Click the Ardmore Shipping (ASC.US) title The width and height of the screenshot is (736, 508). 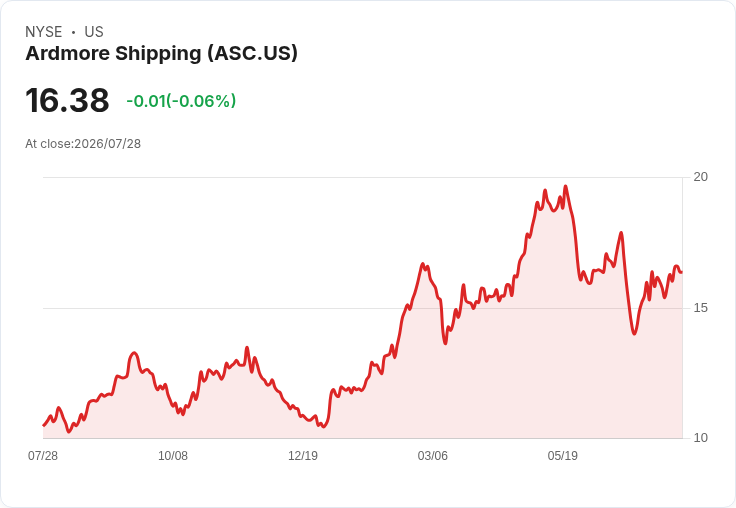pos(161,54)
